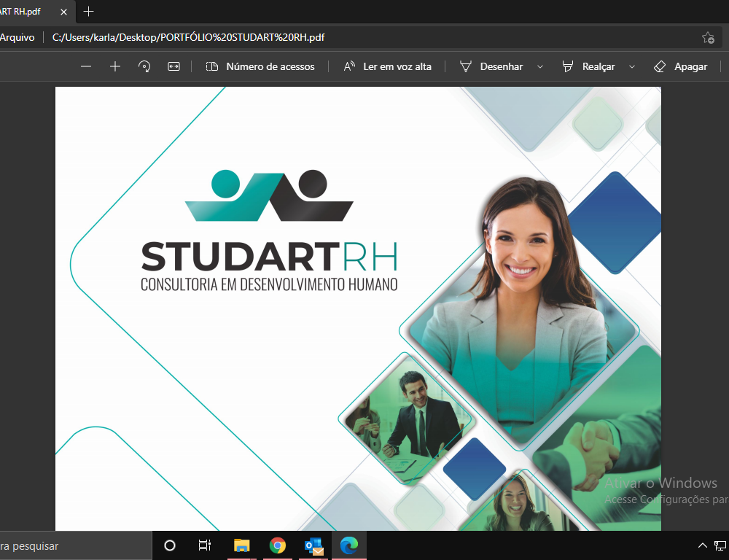729x560 pixels.
Task: Click the Task View taskbar icon
Action: point(205,545)
